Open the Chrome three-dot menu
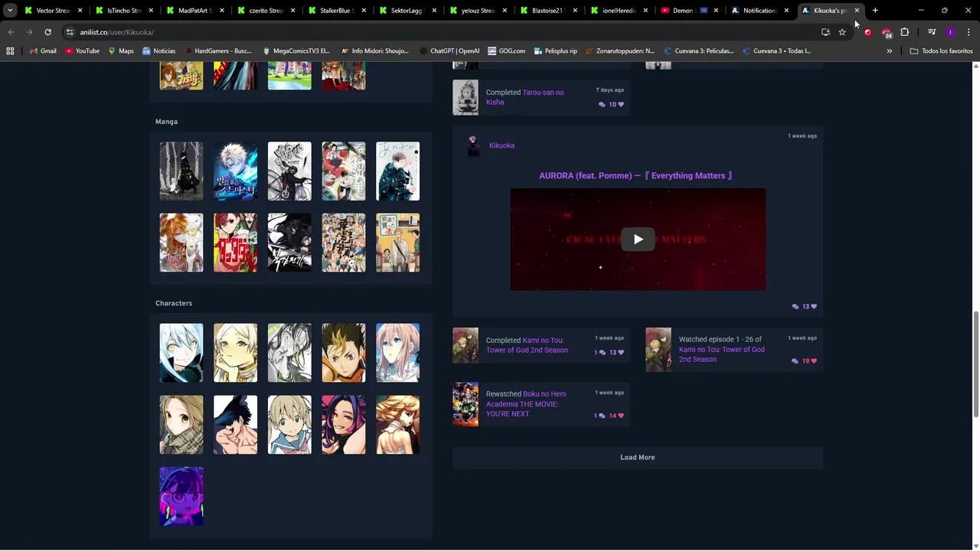 tap(968, 32)
